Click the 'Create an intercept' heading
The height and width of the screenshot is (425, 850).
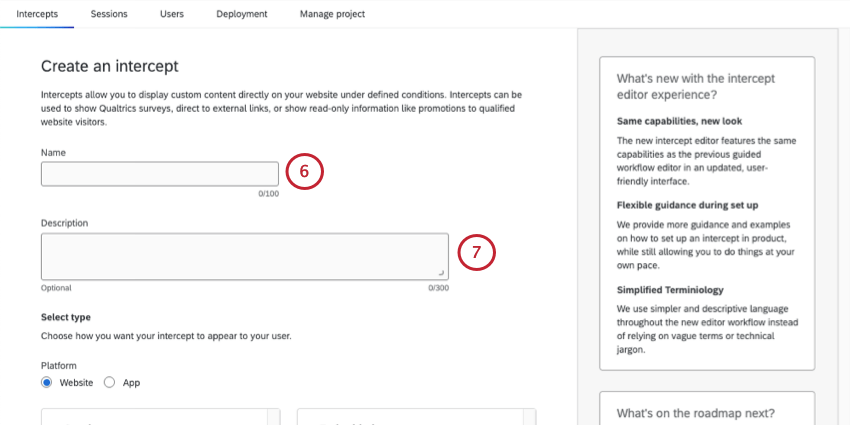110,67
